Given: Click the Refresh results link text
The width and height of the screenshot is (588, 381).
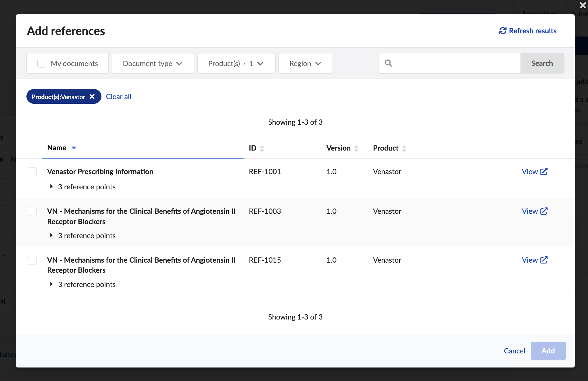Looking at the screenshot, I should tap(533, 31).
